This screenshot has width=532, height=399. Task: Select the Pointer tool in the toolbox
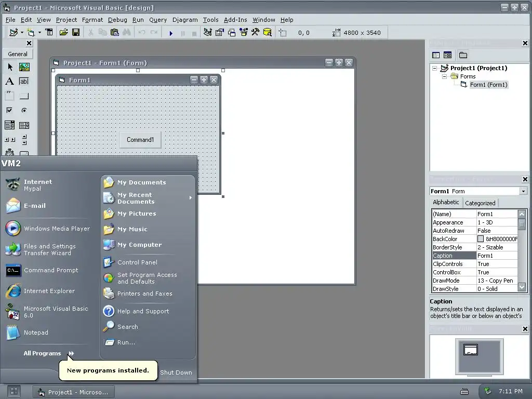(10, 67)
